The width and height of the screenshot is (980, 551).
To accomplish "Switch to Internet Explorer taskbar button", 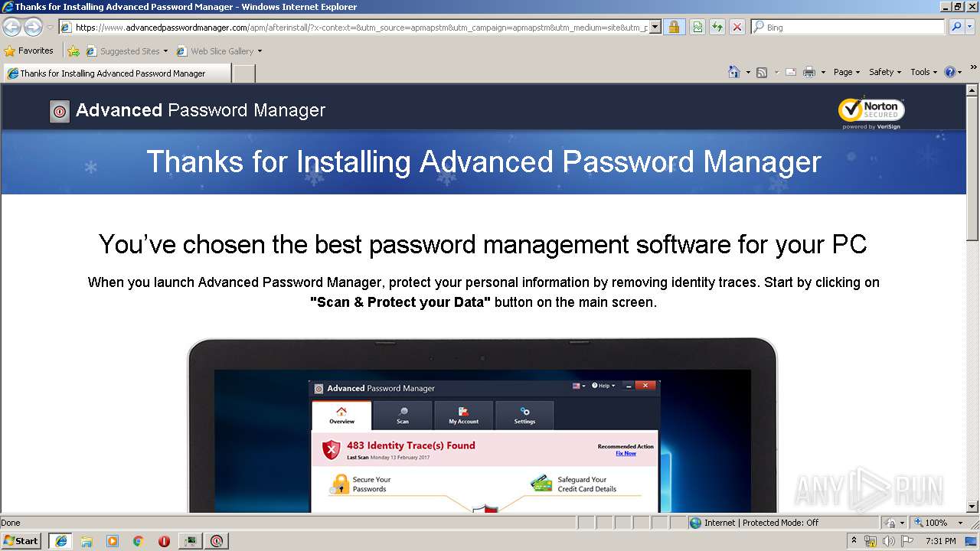I will tap(60, 541).
